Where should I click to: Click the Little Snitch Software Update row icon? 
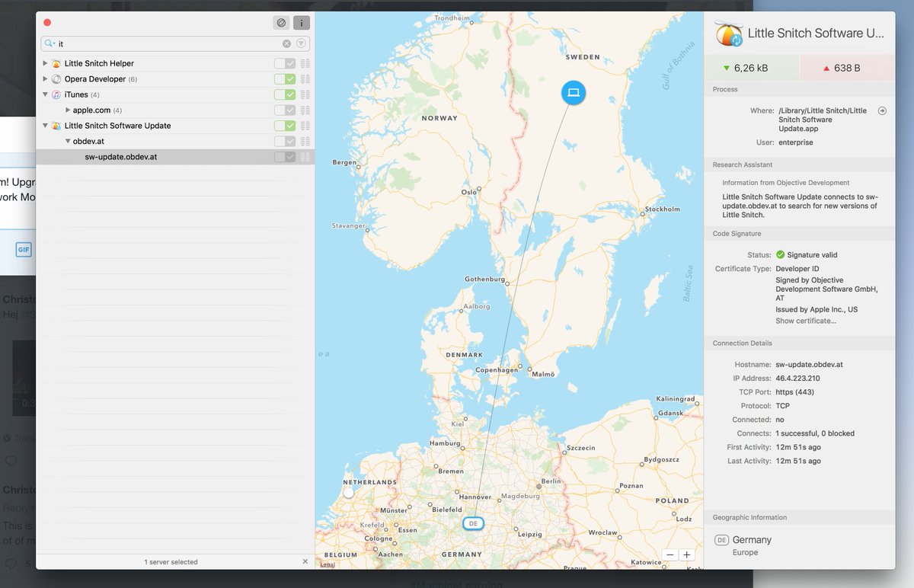(56, 126)
